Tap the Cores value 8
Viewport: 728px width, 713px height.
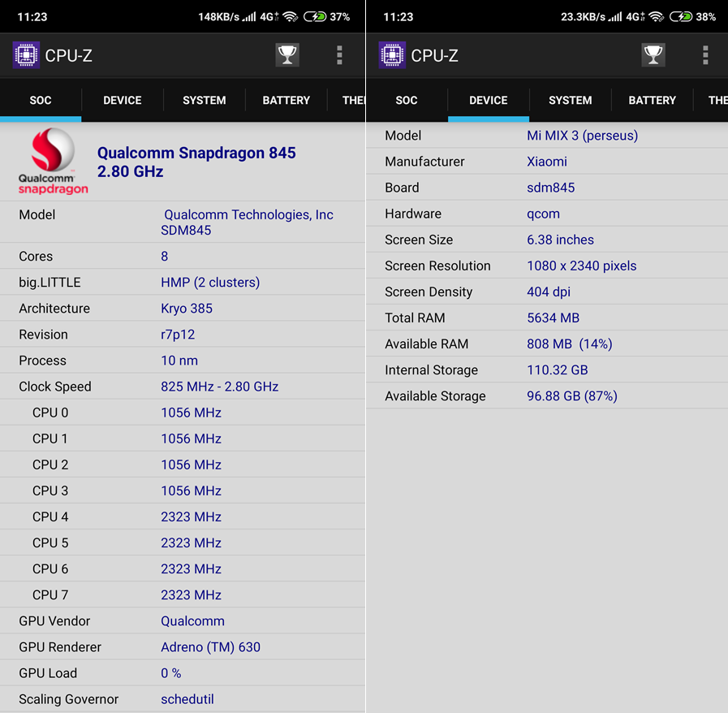[165, 257]
